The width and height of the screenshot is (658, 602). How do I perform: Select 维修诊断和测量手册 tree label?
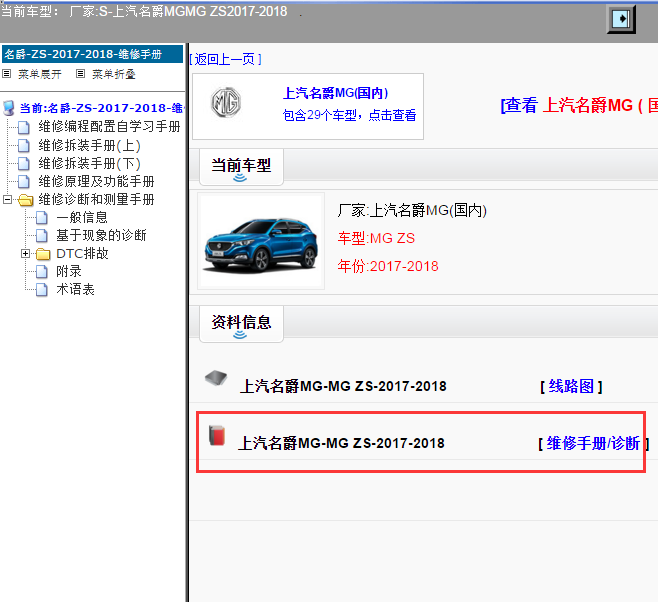click(x=97, y=199)
